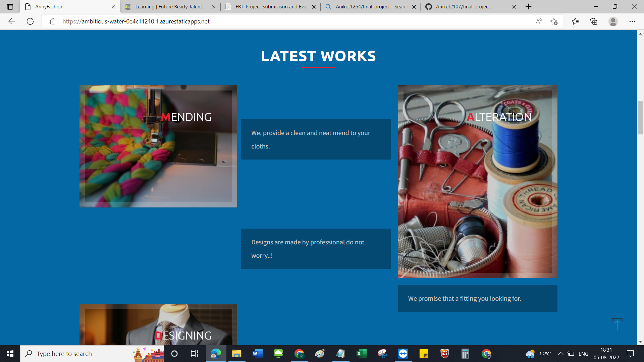Add this page to favorites
The height and width of the screenshot is (362, 644).
(x=554, y=21)
